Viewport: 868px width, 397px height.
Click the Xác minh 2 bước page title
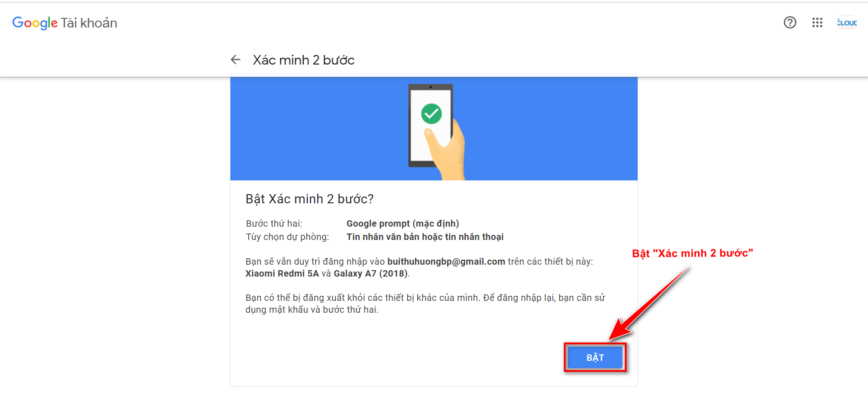point(304,60)
